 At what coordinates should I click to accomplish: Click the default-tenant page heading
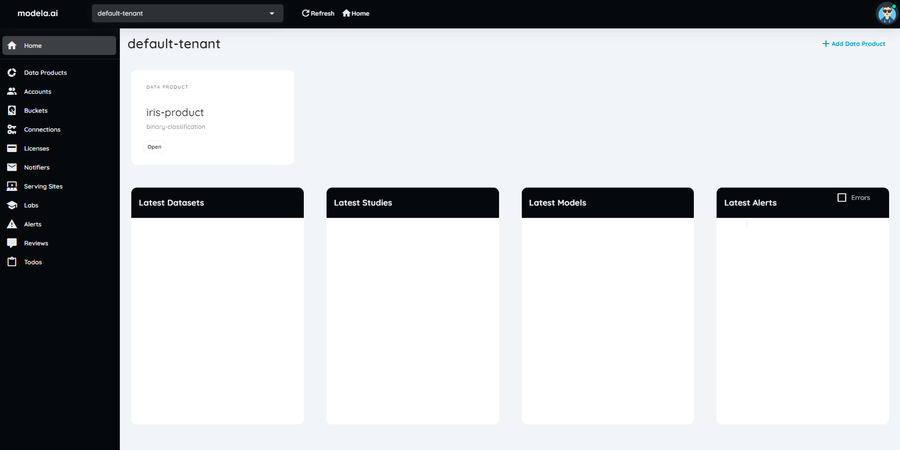click(x=174, y=44)
